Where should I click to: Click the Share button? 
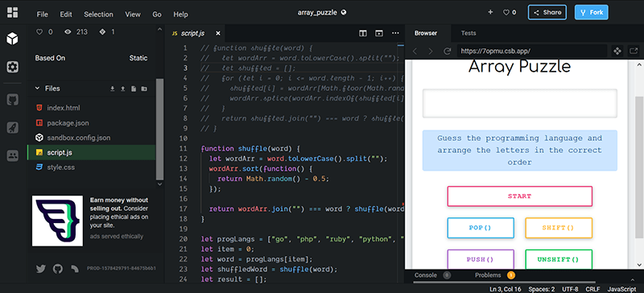pos(547,12)
